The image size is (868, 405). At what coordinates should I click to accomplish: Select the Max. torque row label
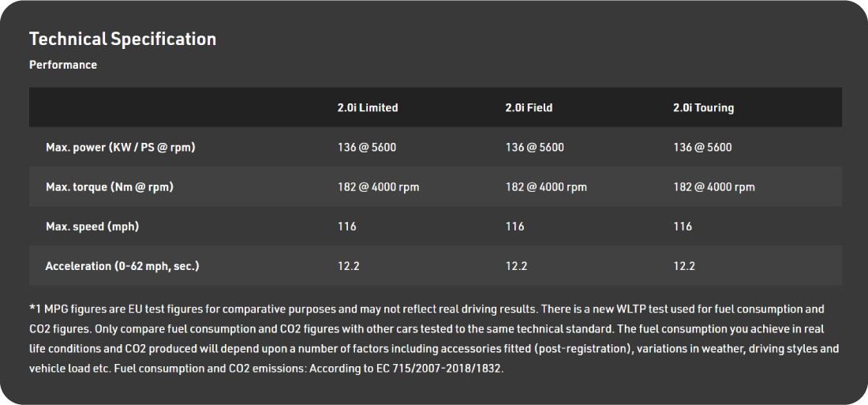click(x=110, y=187)
